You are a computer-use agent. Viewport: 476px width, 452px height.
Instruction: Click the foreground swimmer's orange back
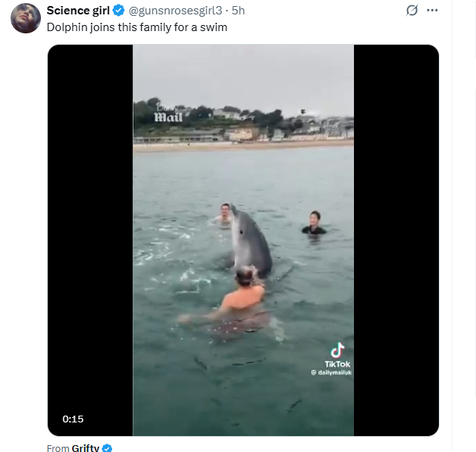(243, 297)
